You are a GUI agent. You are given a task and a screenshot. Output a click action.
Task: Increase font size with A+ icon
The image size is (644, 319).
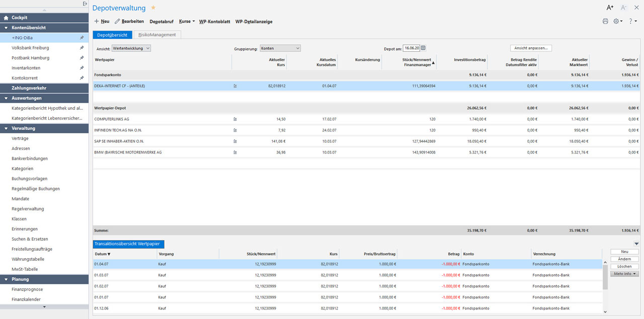point(610,8)
